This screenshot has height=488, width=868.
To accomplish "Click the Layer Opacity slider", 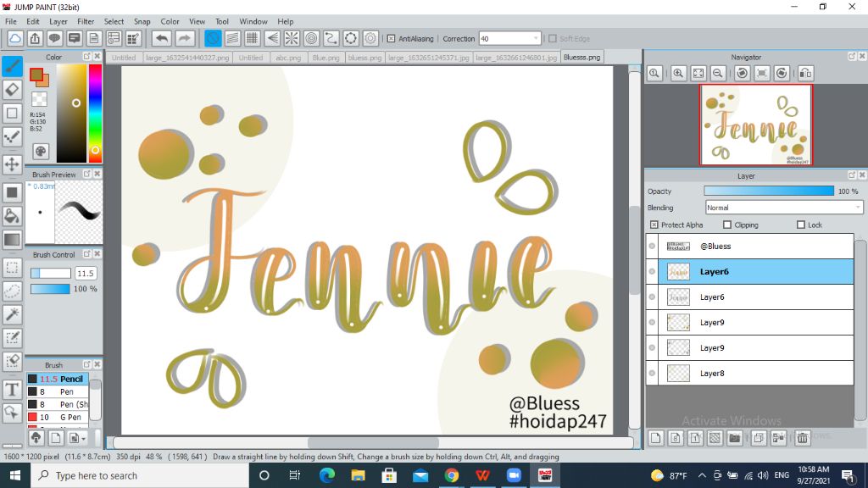I will pos(768,191).
